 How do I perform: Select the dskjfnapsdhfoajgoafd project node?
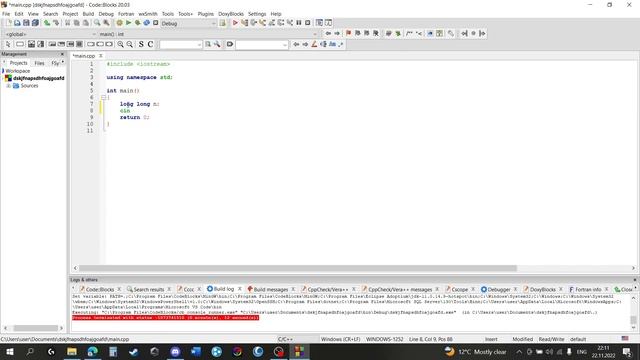point(38,78)
